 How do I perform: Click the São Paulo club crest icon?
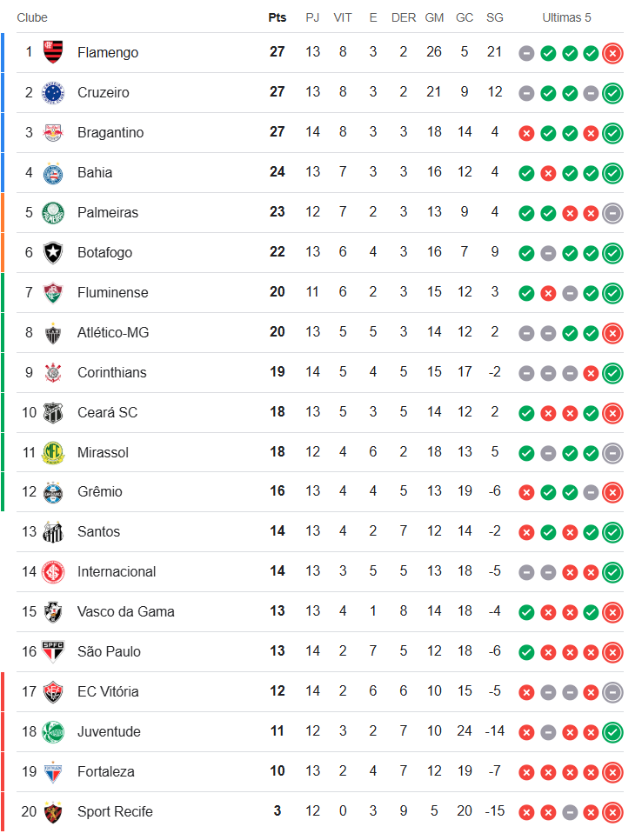coord(54,652)
